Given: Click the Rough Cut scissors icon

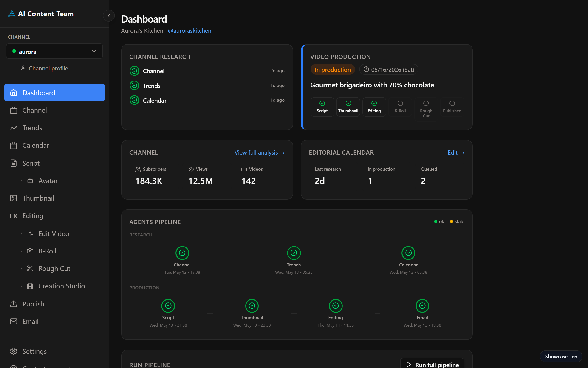Looking at the screenshot, I should tap(30, 268).
